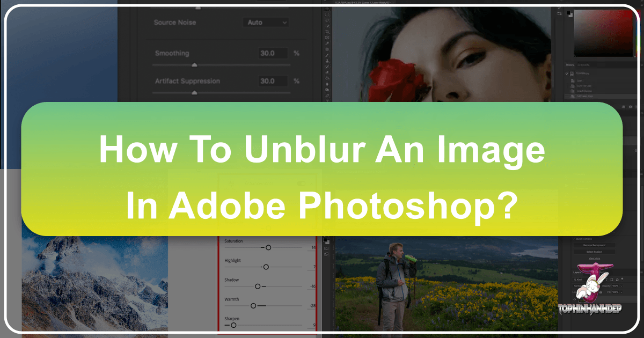Click the View More link under Select Subject
Viewport: 644px width, 338px height.
point(595,258)
